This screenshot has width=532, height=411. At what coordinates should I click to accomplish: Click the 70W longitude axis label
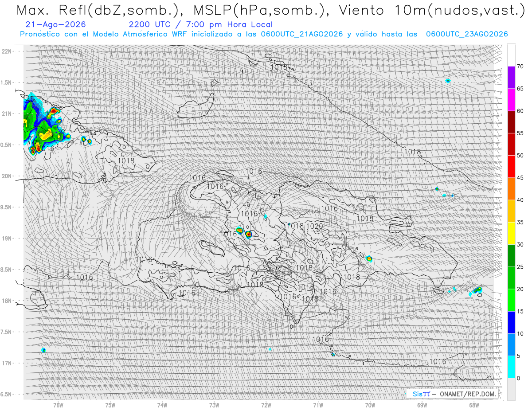click(x=370, y=404)
